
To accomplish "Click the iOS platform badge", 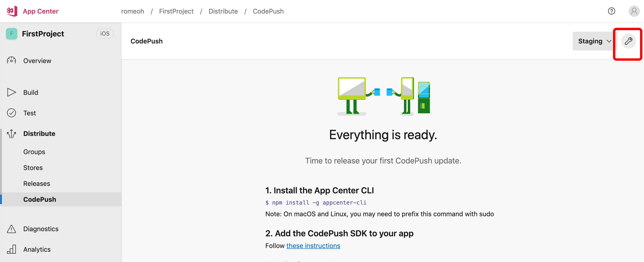I will (105, 34).
